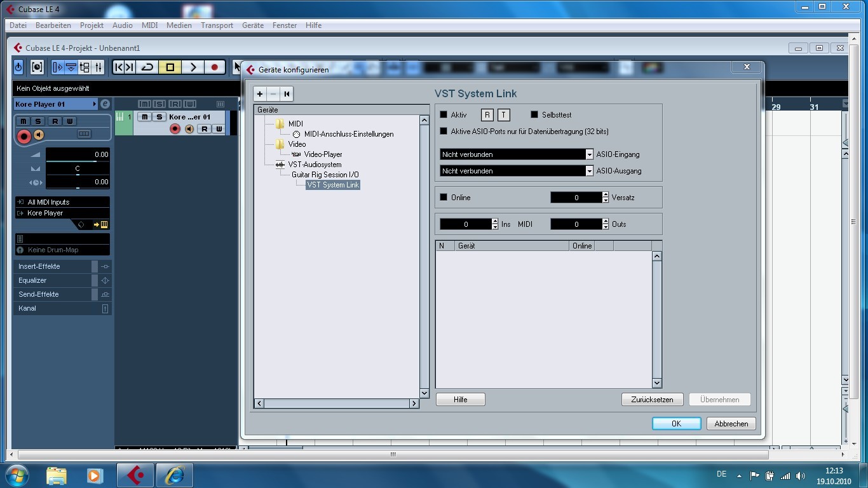
Task: Check Aktive ASIO-Ports nur für Datenübertragung
Action: point(444,132)
